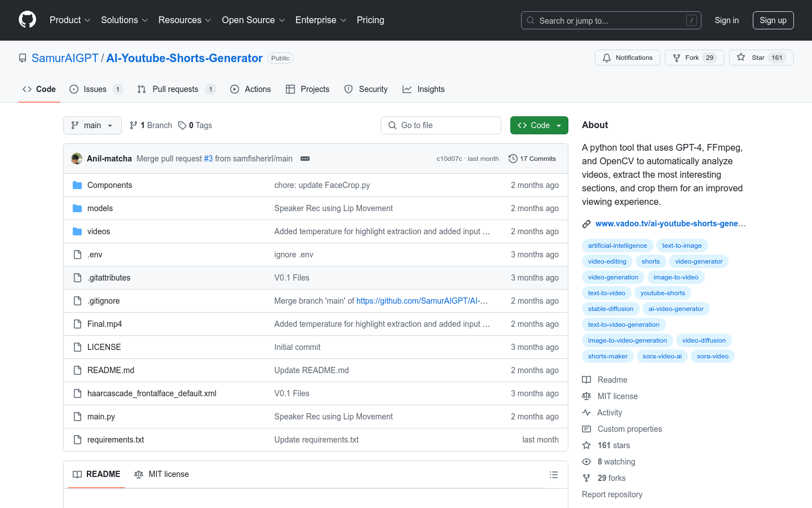Viewport: 812px width, 508px height.
Task: Click the SamurAIGPT owner link
Action: tap(65, 58)
